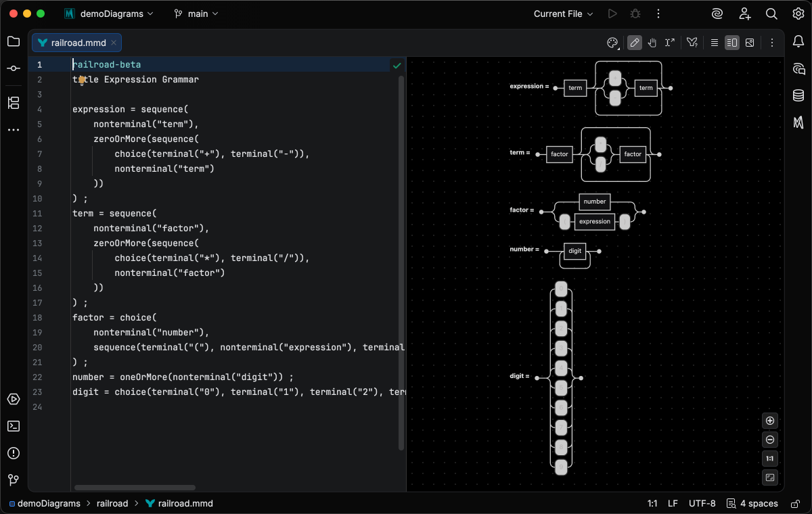Open the diagram theme palette dropdown
812x514 pixels.
[x=612, y=43]
